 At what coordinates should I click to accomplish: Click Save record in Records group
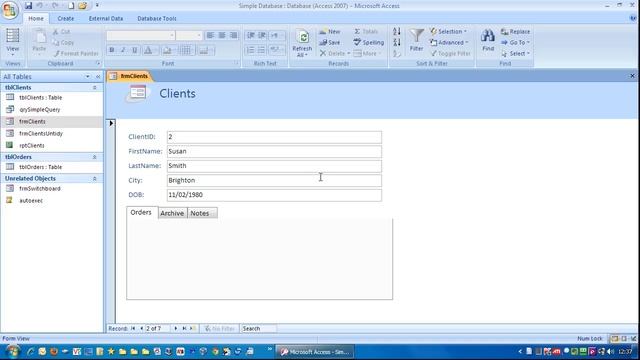330,42
